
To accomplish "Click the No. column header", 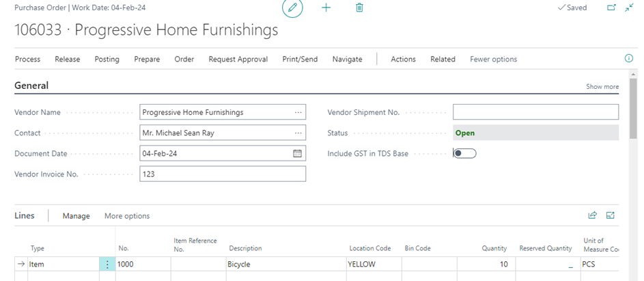I will [124, 248].
